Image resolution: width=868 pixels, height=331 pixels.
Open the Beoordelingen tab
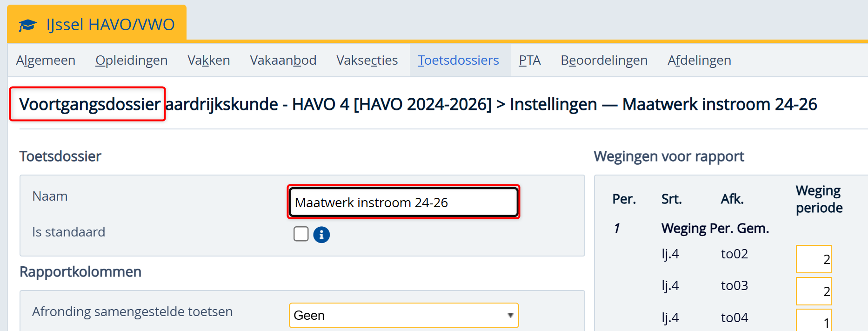pyautogui.click(x=604, y=61)
